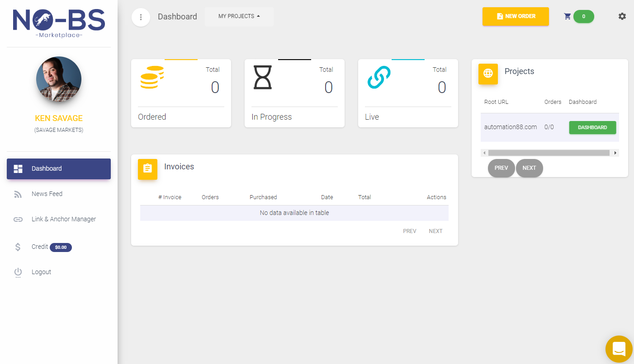The image size is (634, 364).
Task: Click NEXT under the Invoices table
Action: coord(435,231)
